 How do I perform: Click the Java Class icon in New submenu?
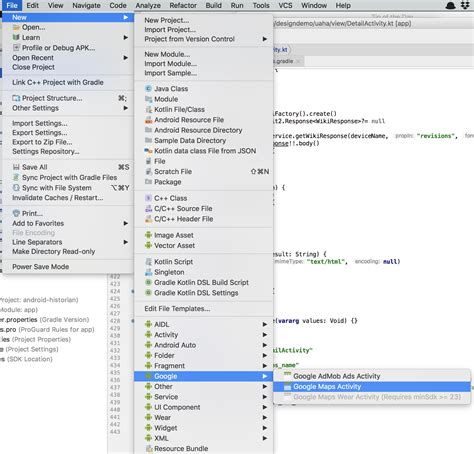(148, 89)
